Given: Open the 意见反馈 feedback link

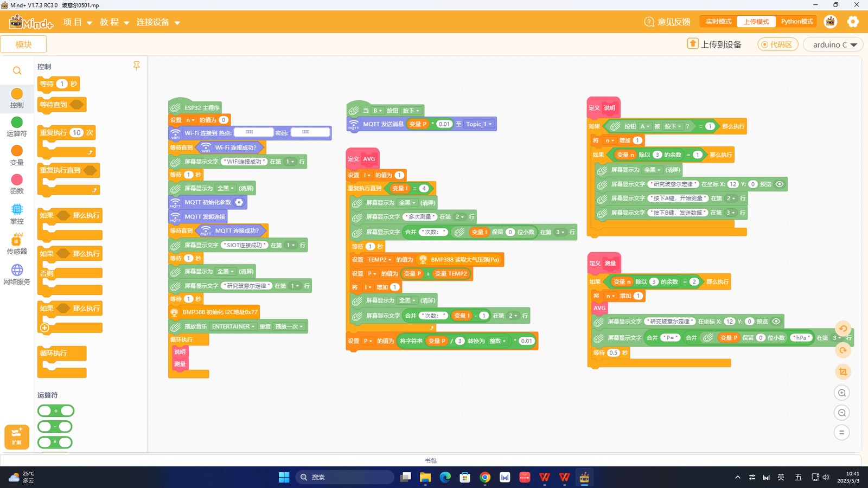Looking at the screenshot, I should (x=667, y=22).
